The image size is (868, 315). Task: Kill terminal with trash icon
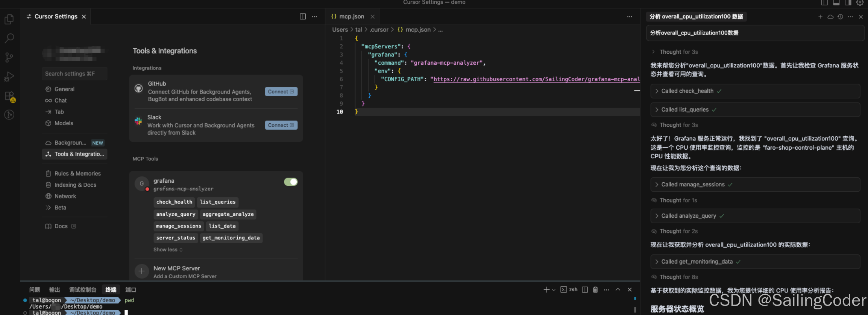595,289
